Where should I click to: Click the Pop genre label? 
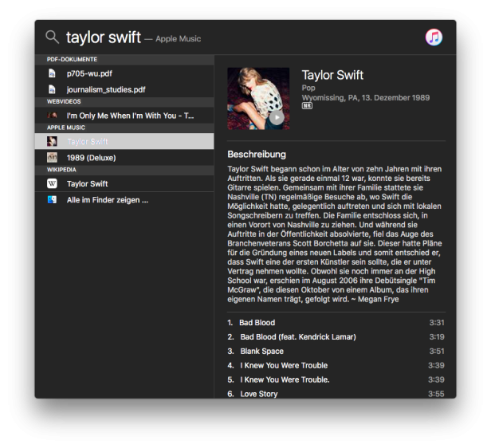pos(308,88)
